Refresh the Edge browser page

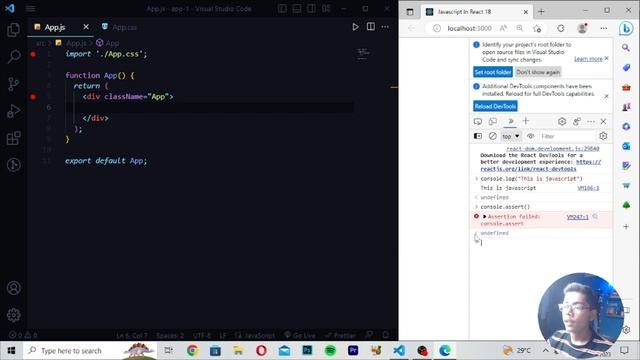click(560, 28)
